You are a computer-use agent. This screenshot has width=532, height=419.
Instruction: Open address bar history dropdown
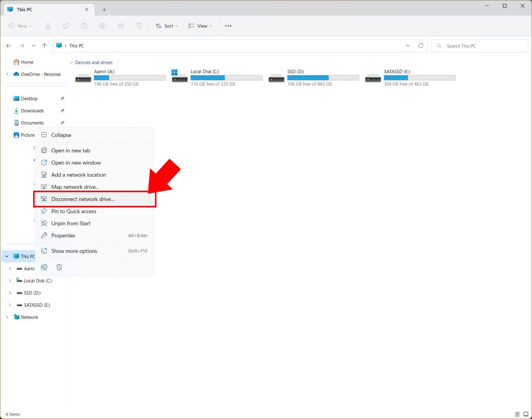408,46
